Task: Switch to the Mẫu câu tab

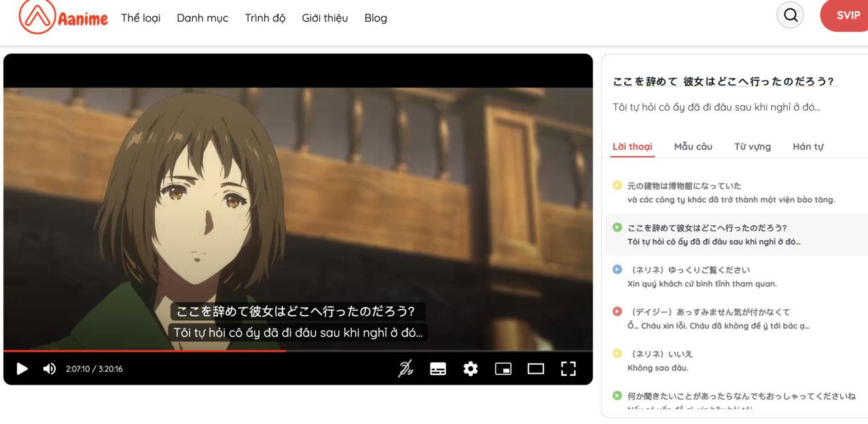Action: point(693,147)
